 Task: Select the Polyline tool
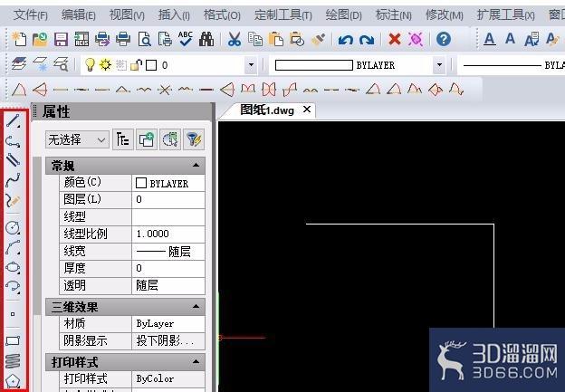pyautogui.click(x=13, y=141)
